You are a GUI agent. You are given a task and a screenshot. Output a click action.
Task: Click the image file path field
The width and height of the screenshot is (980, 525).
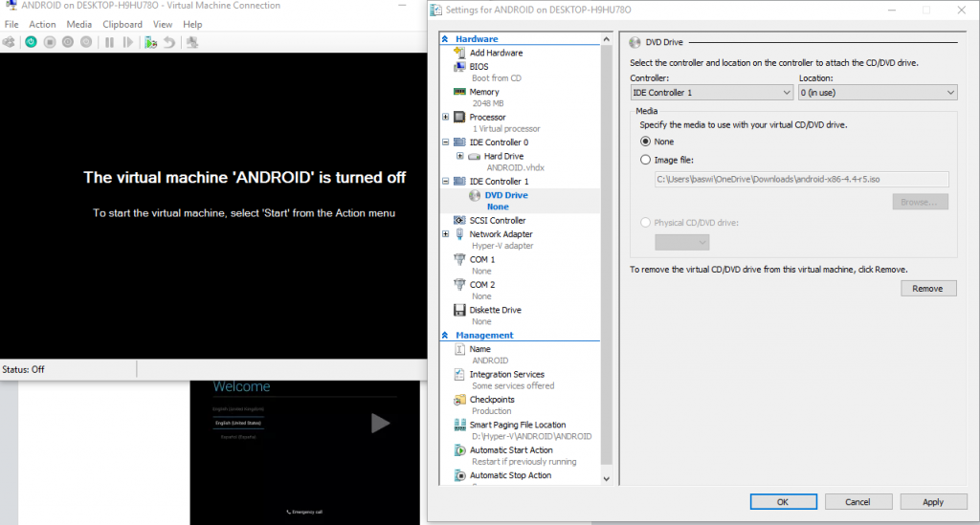[x=801, y=179]
